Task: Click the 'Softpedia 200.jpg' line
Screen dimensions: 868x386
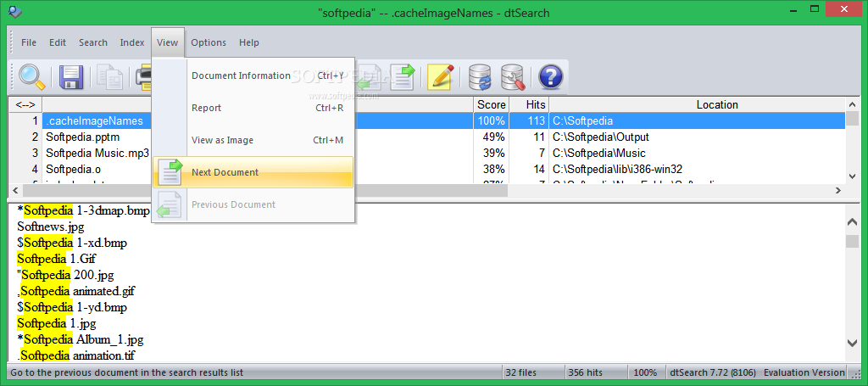Action: tap(65, 275)
